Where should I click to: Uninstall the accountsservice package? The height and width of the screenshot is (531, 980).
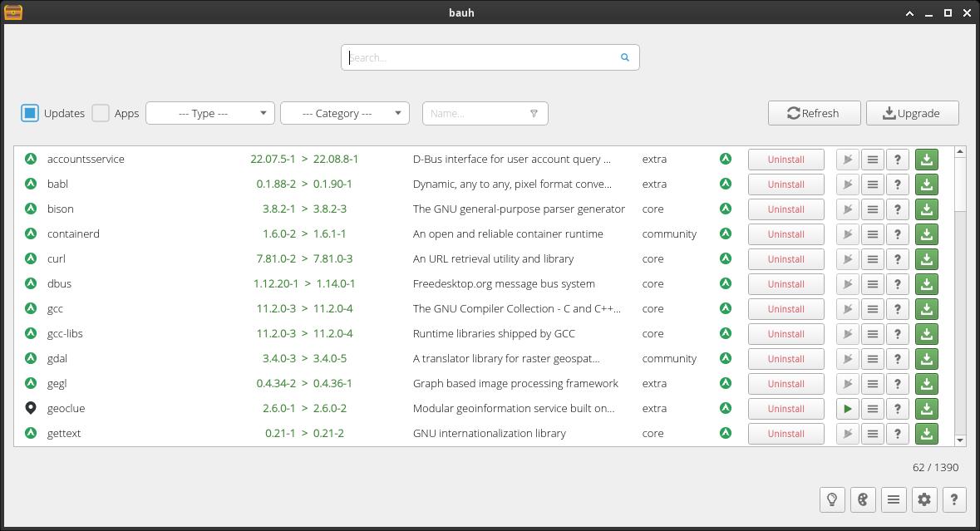tap(786, 160)
